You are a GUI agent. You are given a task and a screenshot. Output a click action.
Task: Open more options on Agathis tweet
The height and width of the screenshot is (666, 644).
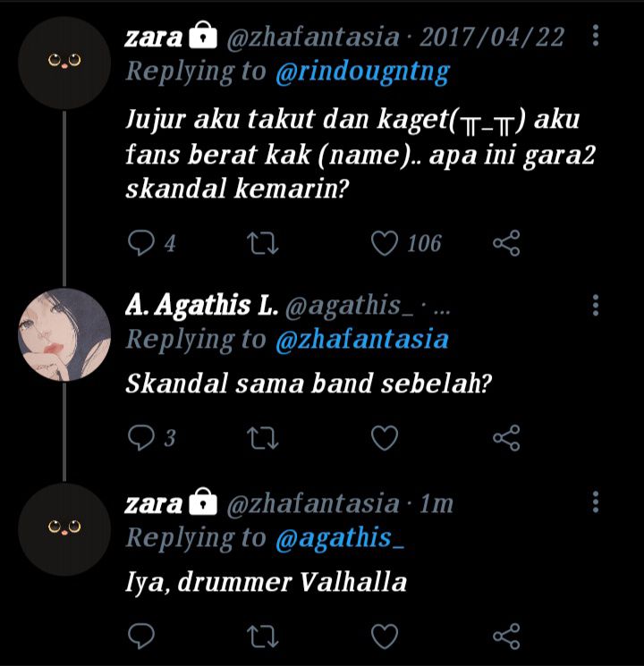point(596,305)
